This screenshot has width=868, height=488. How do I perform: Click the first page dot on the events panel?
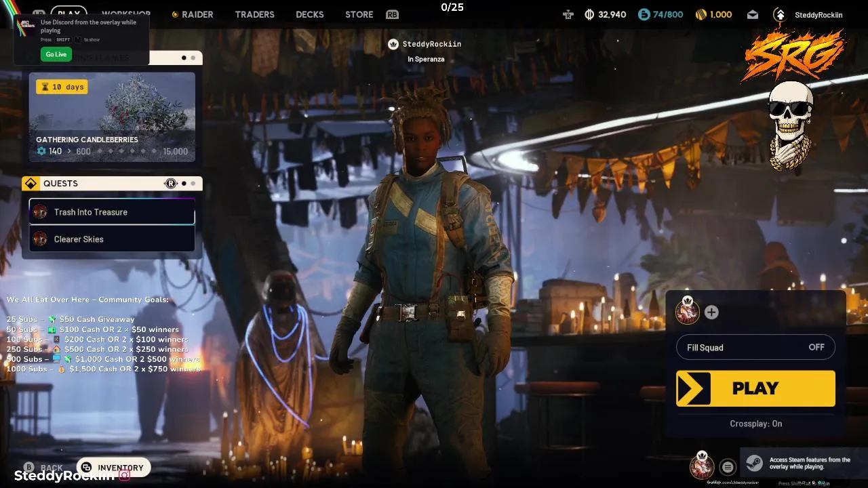coord(184,58)
